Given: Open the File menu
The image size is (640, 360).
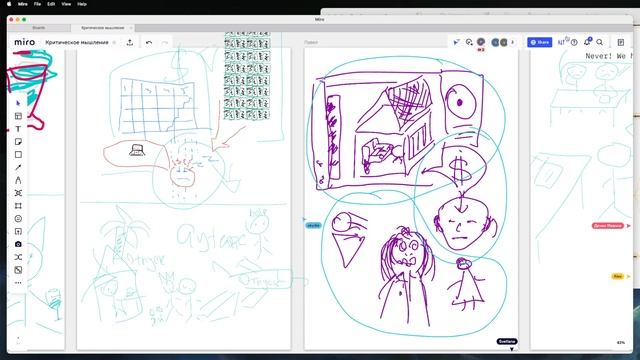Looking at the screenshot, I should point(37,4).
